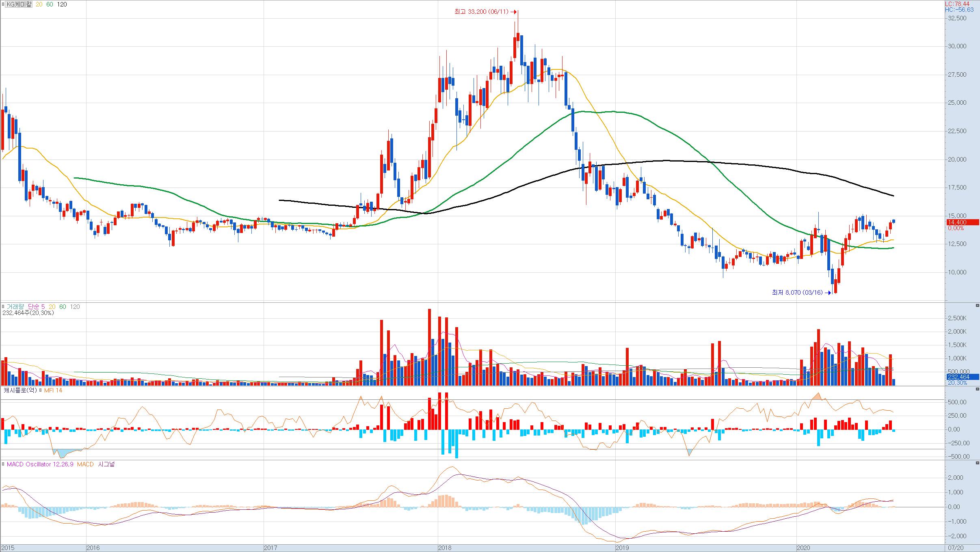Select the green 60 price moving average label
Image resolution: width=980 pixels, height=552 pixels.
tap(49, 4)
